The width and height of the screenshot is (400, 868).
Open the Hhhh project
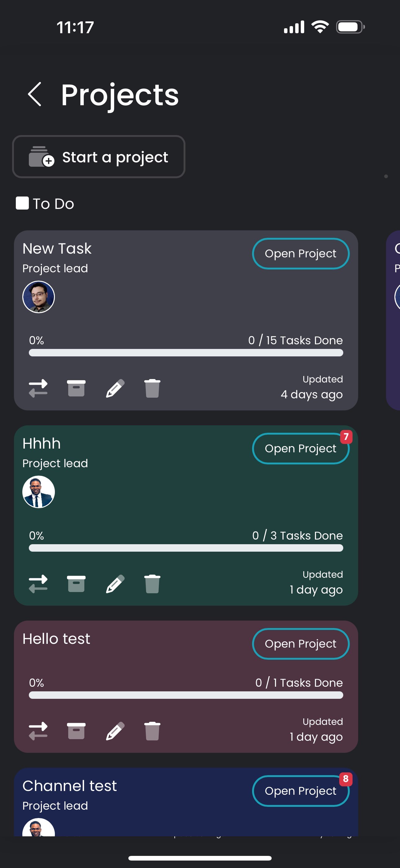(x=301, y=449)
